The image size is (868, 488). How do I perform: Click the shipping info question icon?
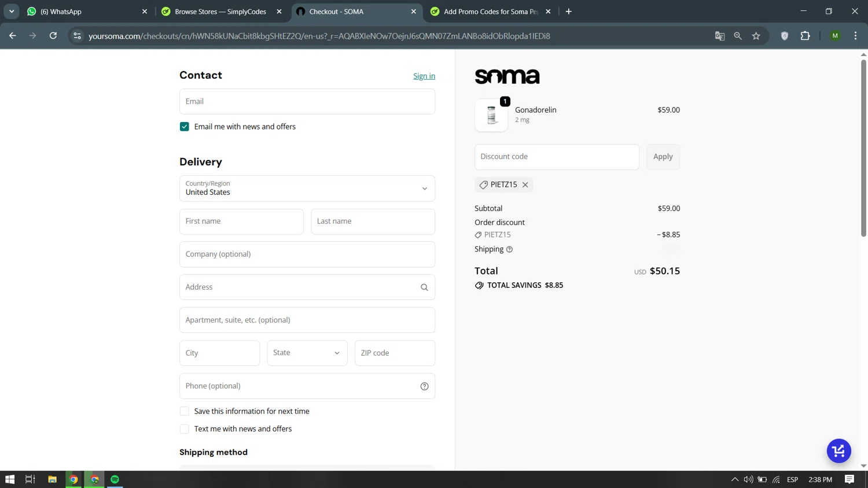coord(509,250)
